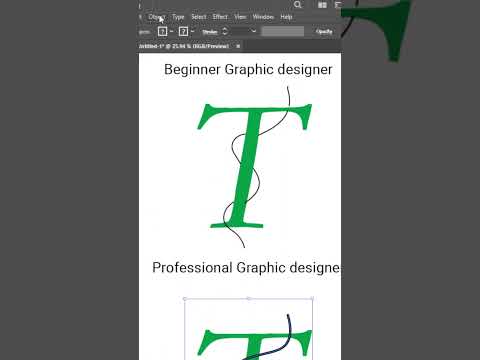Open the Effect menu
The height and width of the screenshot is (360, 480).
click(220, 17)
